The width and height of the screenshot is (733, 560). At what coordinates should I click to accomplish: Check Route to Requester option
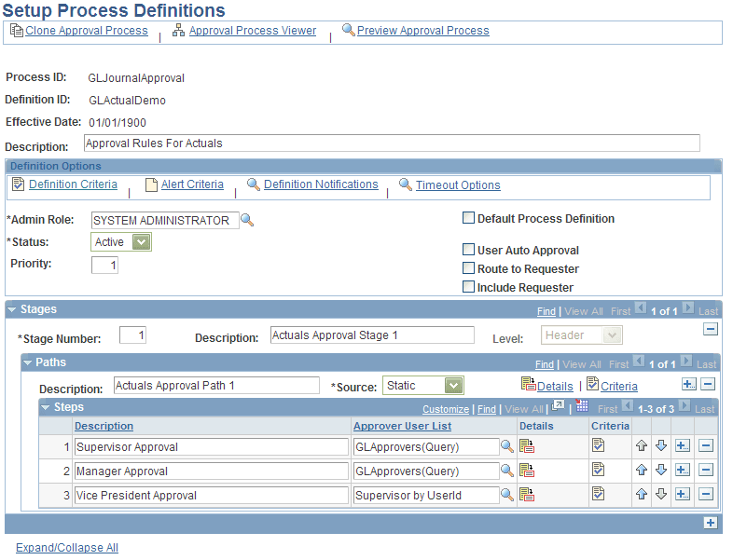click(468, 268)
